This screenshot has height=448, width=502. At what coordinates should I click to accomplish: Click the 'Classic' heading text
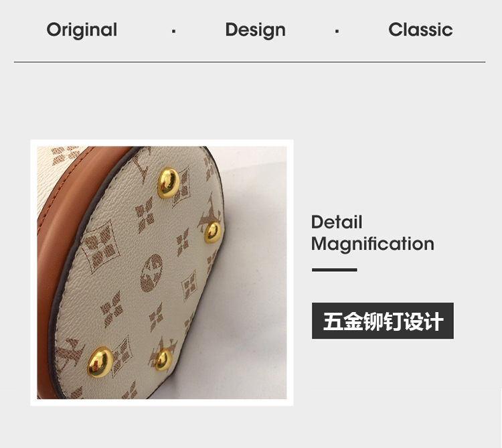pyautogui.click(x=420, y=29)
